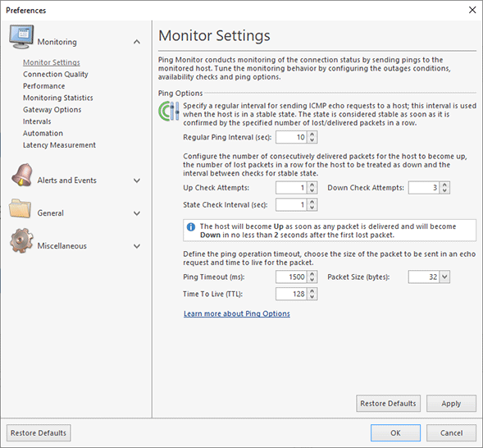Click the General folder icon
This screenshot has width=483, height=448.
[x=20, y=208]
